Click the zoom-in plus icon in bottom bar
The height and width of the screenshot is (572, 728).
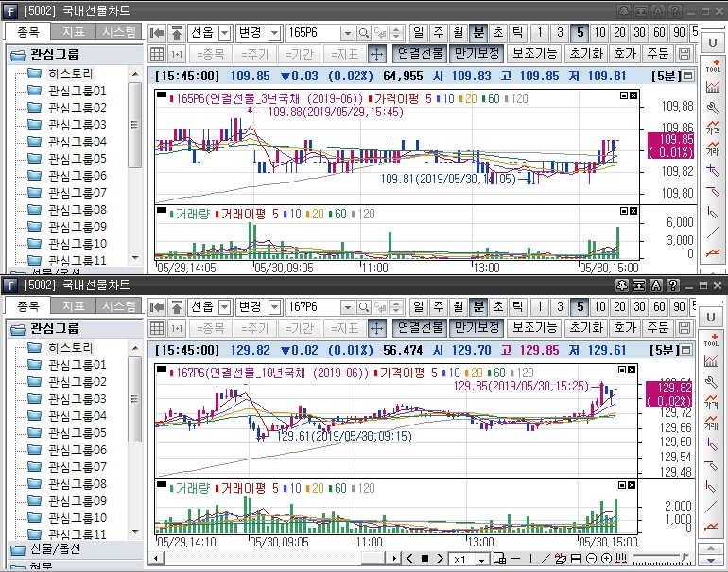point(606,559)
